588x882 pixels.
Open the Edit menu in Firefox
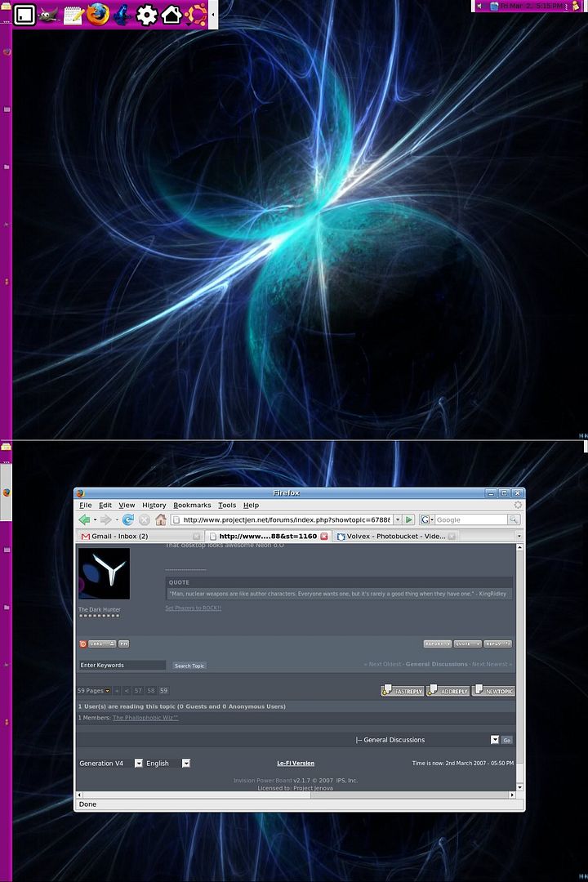(x=105, y=506)
